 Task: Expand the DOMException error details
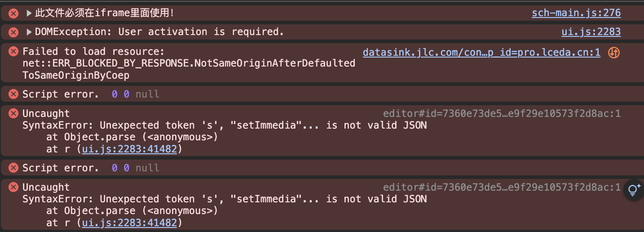point(29,32)
